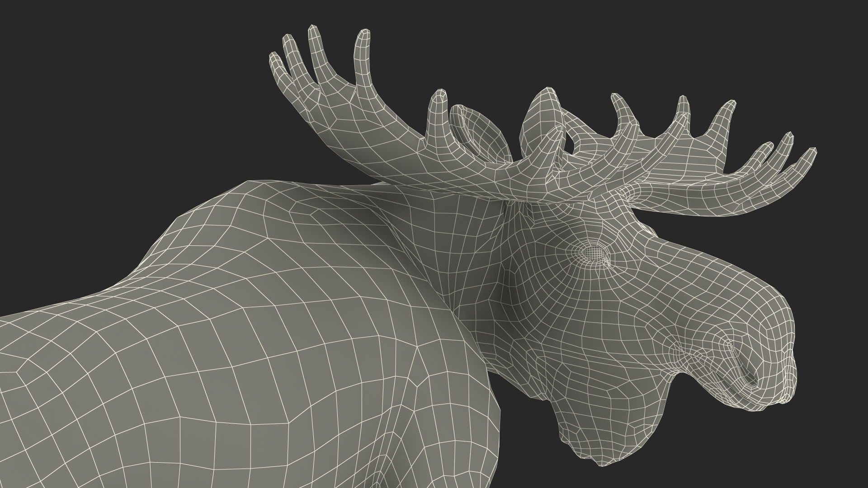Select the tallest left antler tine tip

tap(313, 29)
